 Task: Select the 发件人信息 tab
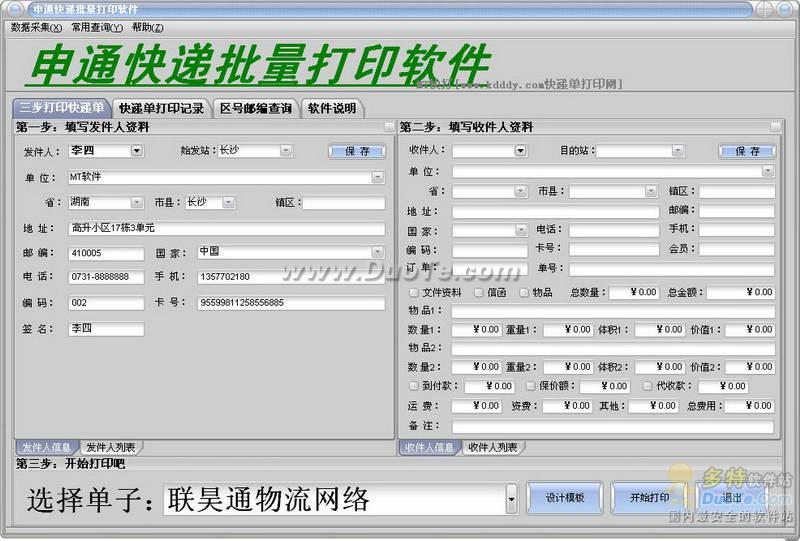point(46,448)
